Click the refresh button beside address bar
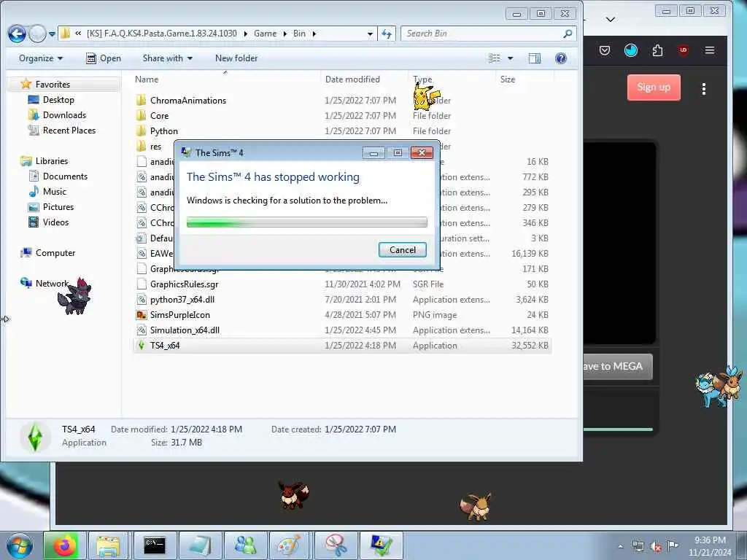The width and height of the screenshot is (747, 560). [x=387, y=34]
